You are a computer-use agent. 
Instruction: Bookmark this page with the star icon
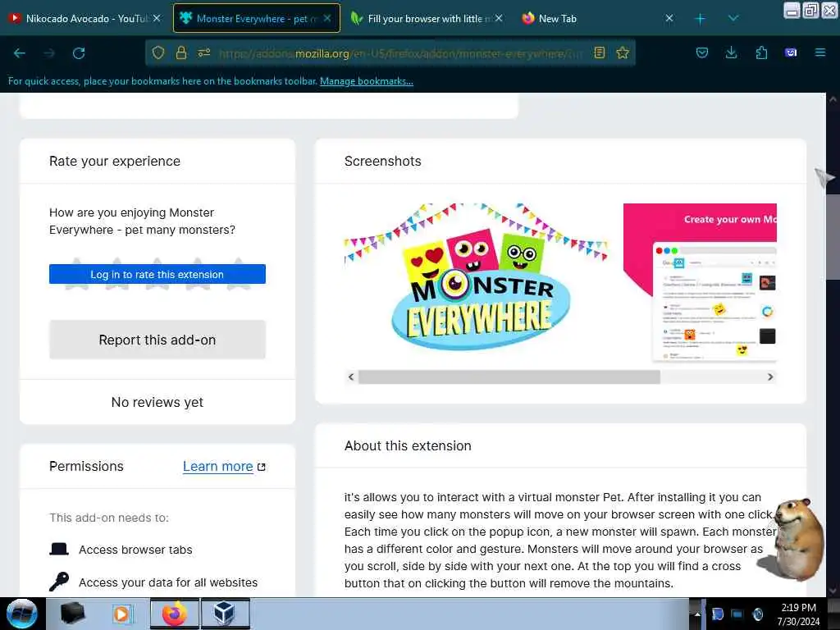(x=623, y=52)
